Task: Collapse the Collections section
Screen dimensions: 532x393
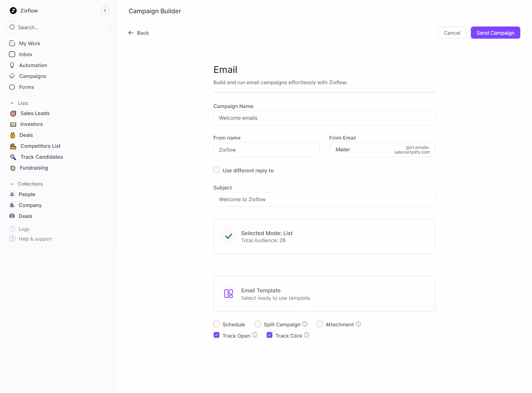Action: tap(12, 184)
